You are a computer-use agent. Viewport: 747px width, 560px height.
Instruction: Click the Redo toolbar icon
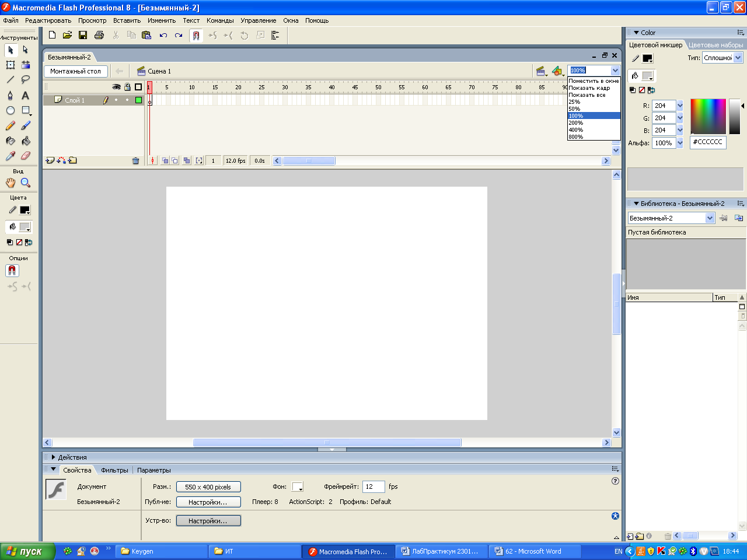(179, 35)
